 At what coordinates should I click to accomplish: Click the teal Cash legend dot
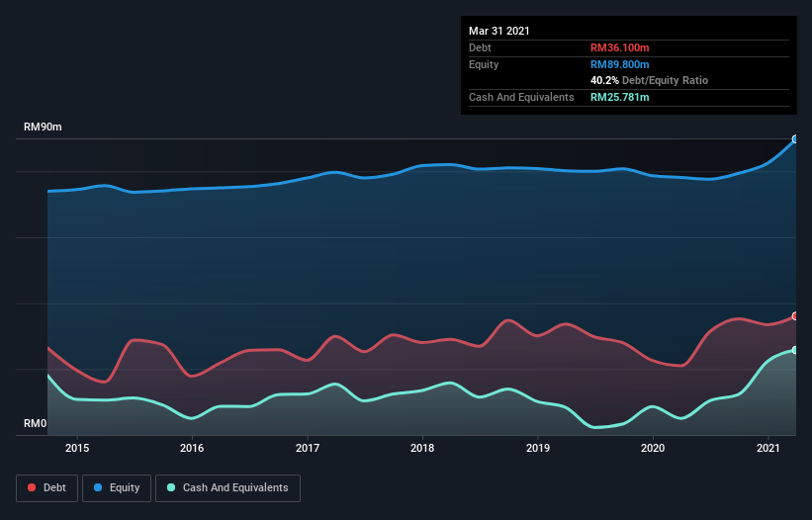(x=171, y=487)
